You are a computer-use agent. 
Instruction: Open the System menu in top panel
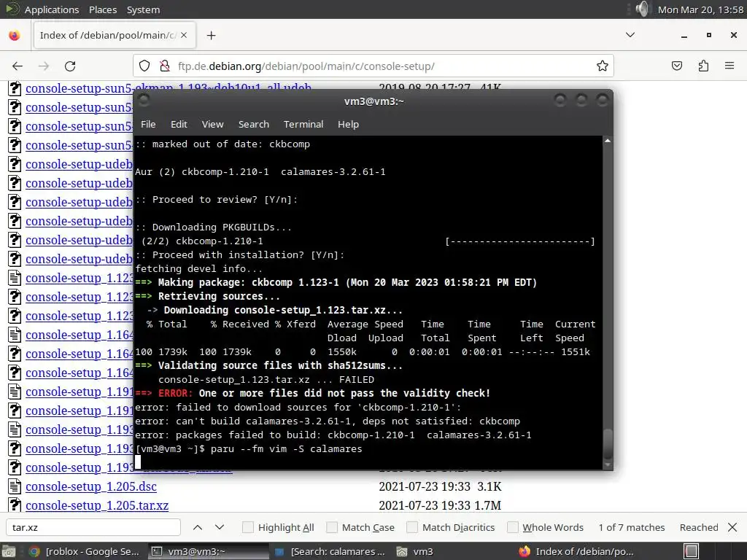coord(144,9)
